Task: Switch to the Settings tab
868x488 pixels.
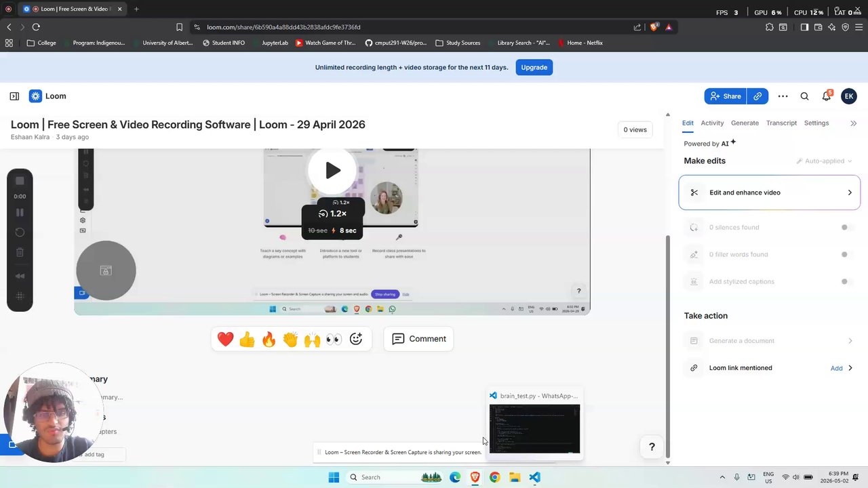Action: pyautogui.click(x=816, y=123)
